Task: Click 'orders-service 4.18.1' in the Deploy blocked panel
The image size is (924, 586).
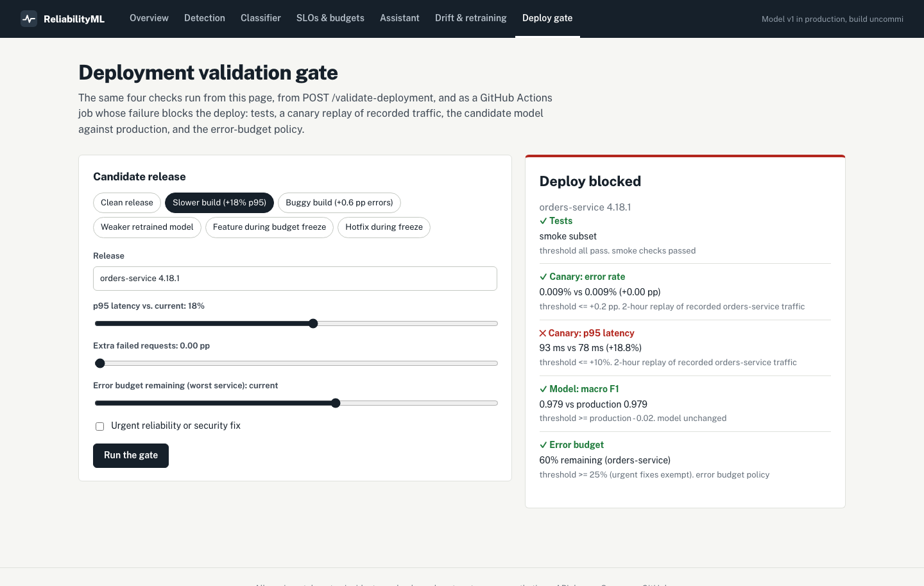Action: pos(585,207)
